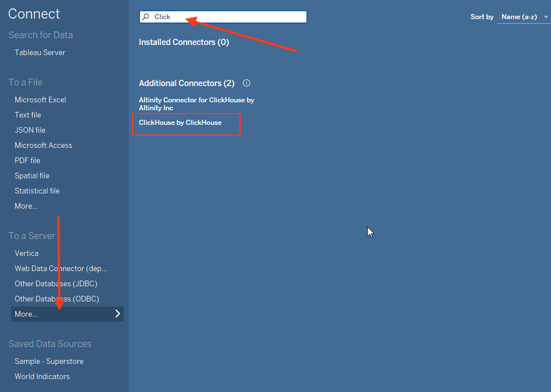
Task: Click the search magnifier icon
Action: coord(146,16)
